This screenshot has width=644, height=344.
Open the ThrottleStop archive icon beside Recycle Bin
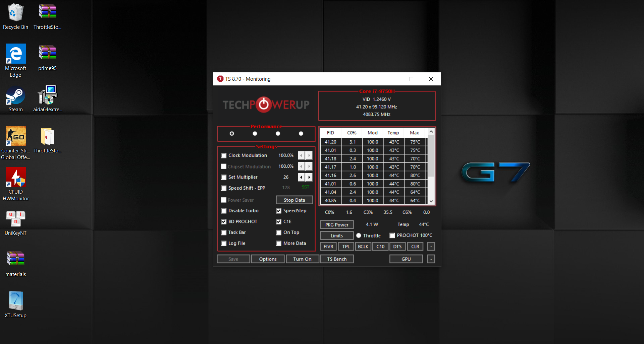47,17
